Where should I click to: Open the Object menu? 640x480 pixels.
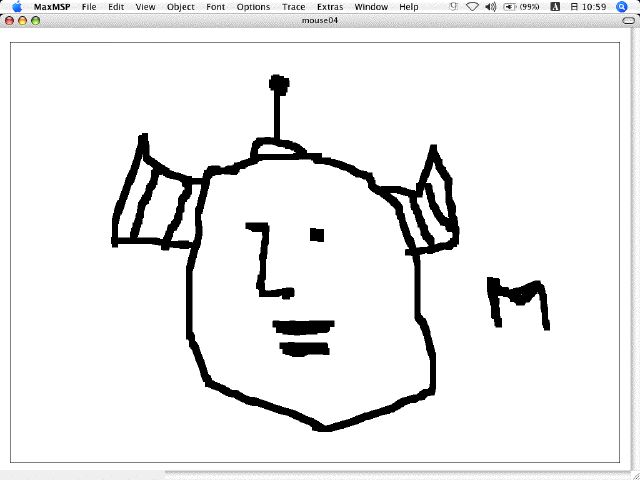click(181, 7)
